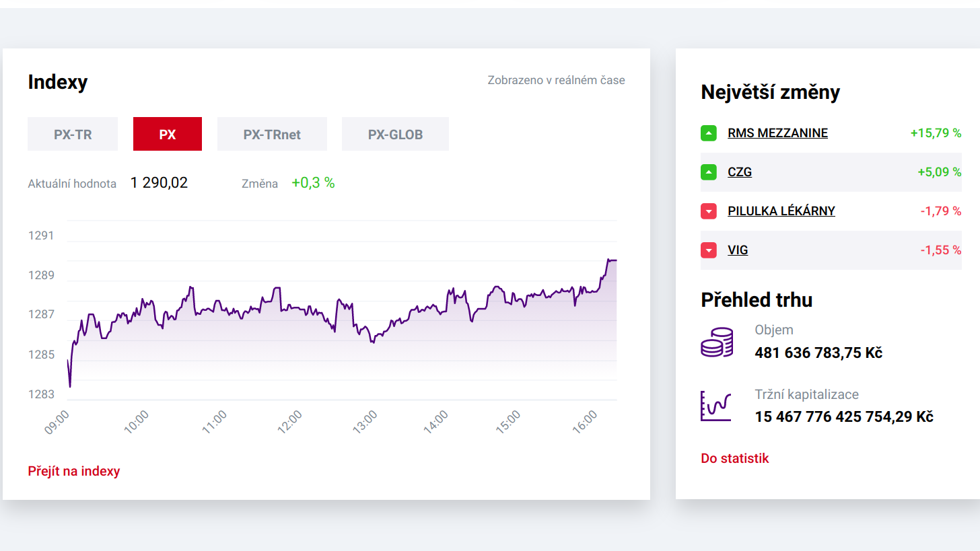Switch to the PX-TR index tab
This screenshot has width=980, height=551.
pyautogui.click(x=73, y=134)
